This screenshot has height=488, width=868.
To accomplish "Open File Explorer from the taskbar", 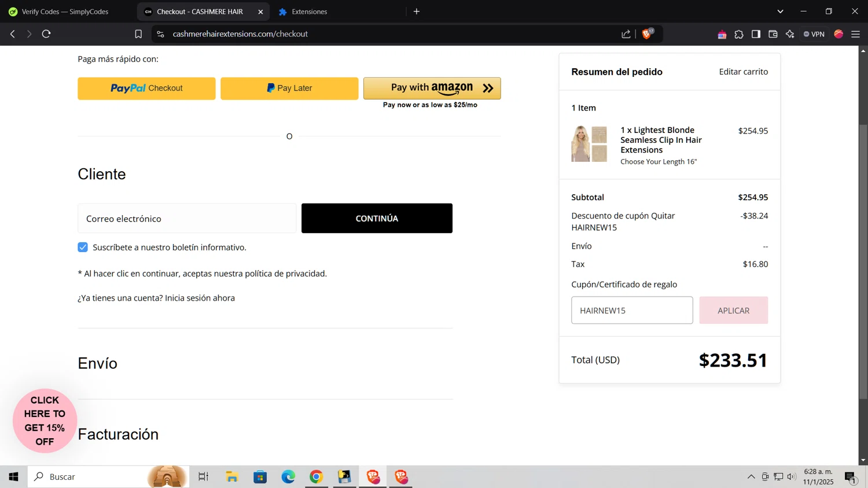I will tap(232, 477).
